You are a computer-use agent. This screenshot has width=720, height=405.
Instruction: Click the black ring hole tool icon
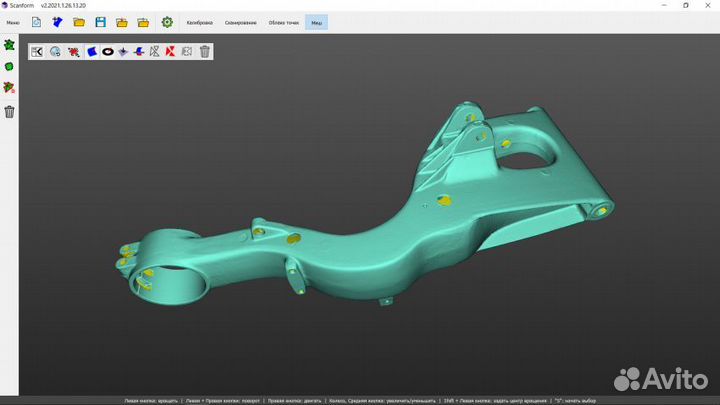click(107, 51)
